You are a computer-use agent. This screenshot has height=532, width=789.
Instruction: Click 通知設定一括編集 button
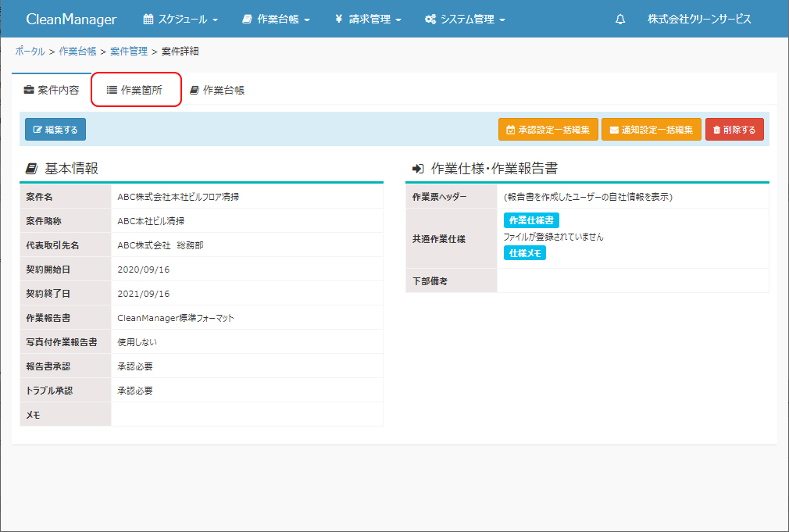(651, 130)
